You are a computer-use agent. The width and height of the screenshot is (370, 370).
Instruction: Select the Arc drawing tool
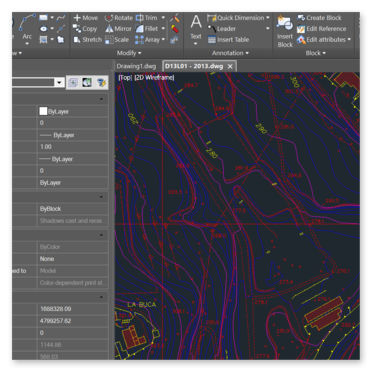click(x=27, y=26)
